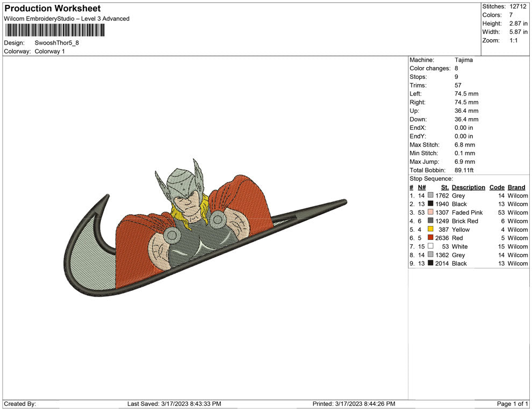Click the Red swatch in stop 6
Image resolution: width=532 pixels, height=409 pixels.
pos(430,238)
